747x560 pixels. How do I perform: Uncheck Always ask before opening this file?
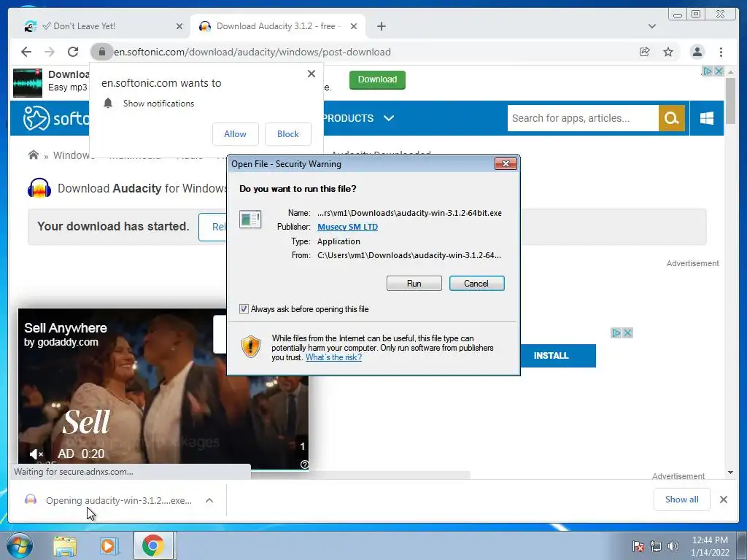click(x=244, y=309)
